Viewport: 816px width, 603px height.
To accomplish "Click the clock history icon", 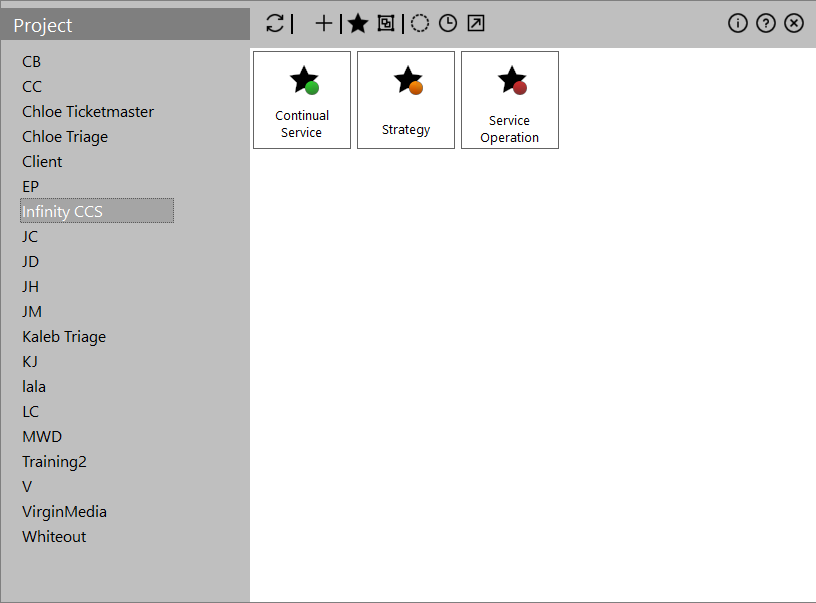I will coord(448,23).
